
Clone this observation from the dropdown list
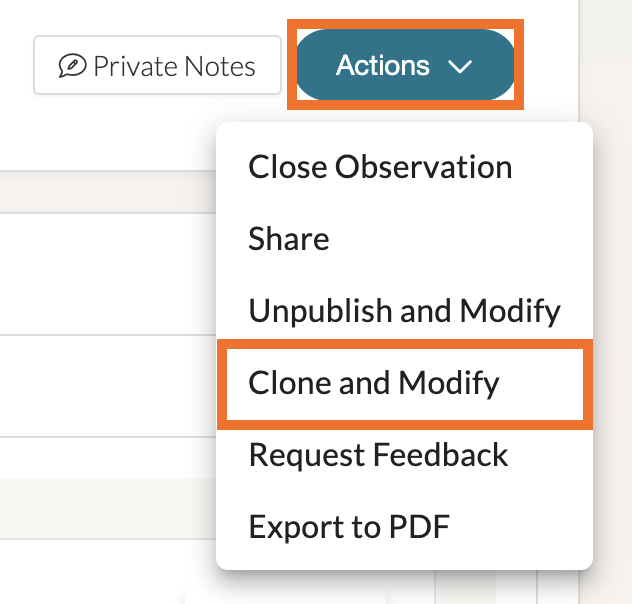click(374, 383)
